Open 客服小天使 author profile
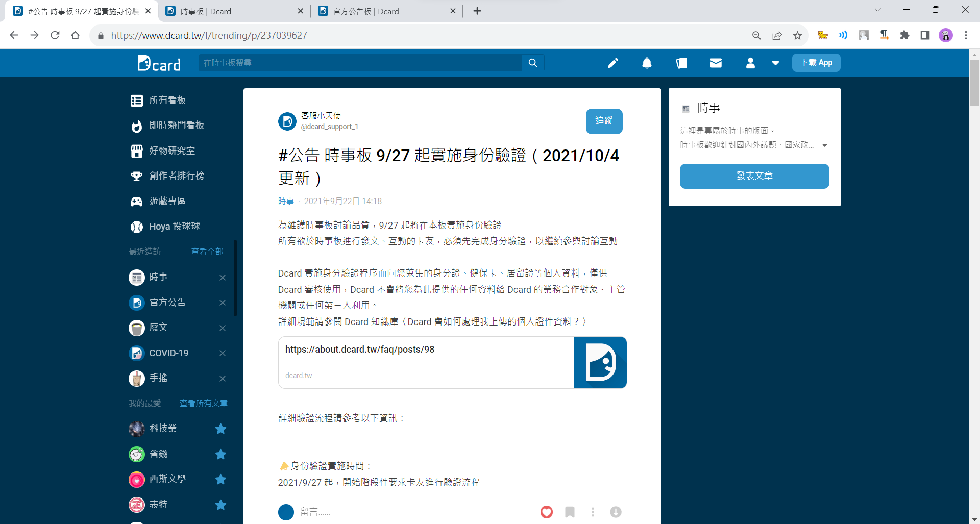 coord(321,116)
